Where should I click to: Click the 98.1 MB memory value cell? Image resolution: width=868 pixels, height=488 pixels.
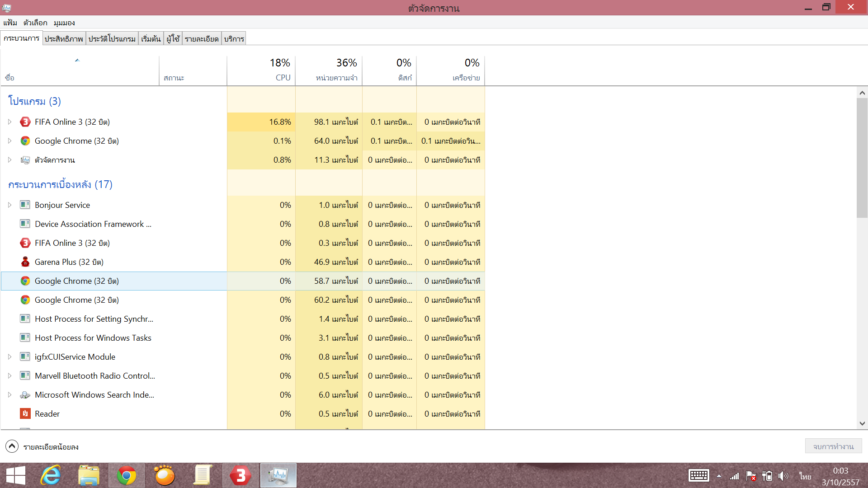coord(329,122)
